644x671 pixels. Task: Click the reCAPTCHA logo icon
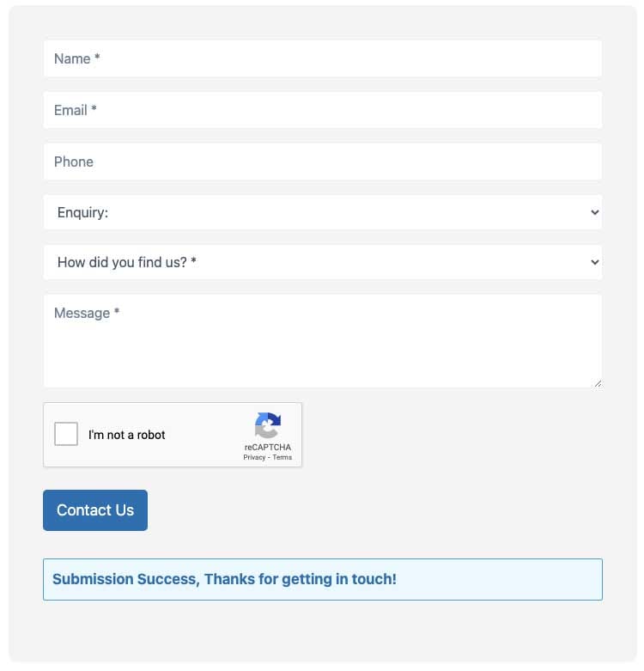point(268,425)
